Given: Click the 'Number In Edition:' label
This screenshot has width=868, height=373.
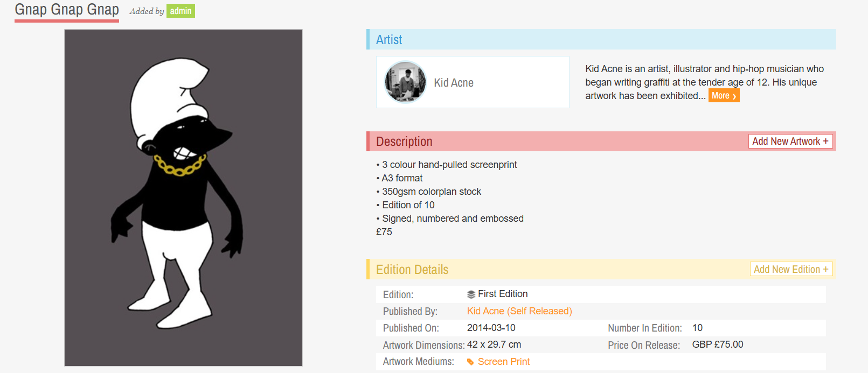Looking at the screenshot, I should (645, 328).
